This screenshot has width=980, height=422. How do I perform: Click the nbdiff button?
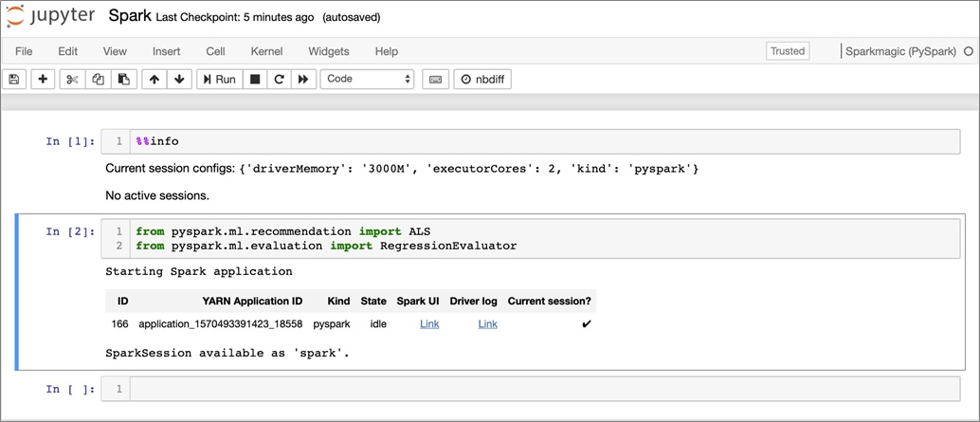pyautogui.click(x=482, y=80)
